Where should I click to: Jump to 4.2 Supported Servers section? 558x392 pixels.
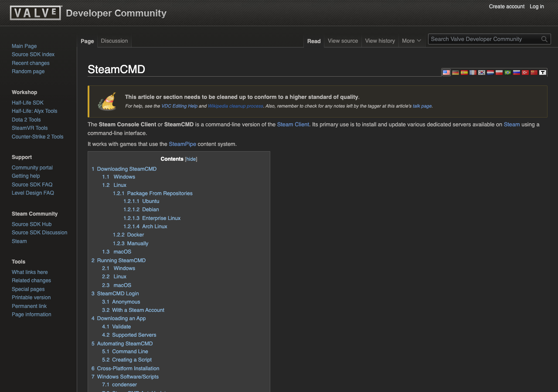pos(129,335)
